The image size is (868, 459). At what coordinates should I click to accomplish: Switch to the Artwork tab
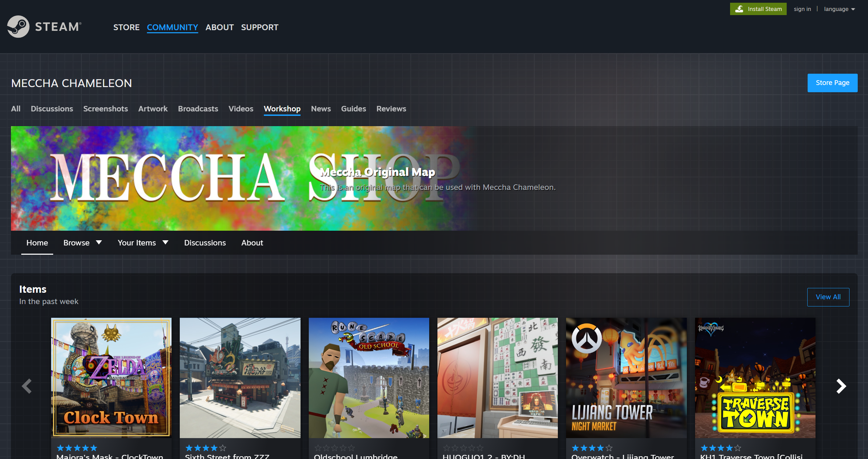click(x=153, y=109)
